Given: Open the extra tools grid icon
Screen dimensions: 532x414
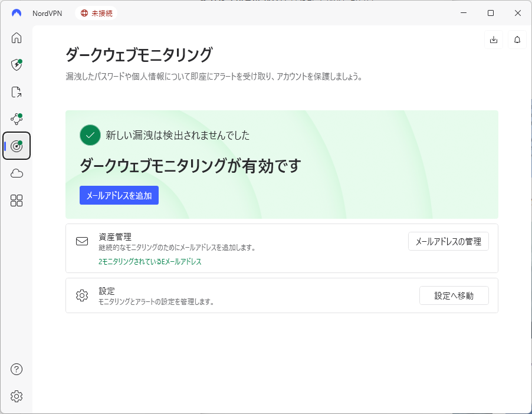Looking at the screenshot, I should click(x=16, y=201).
